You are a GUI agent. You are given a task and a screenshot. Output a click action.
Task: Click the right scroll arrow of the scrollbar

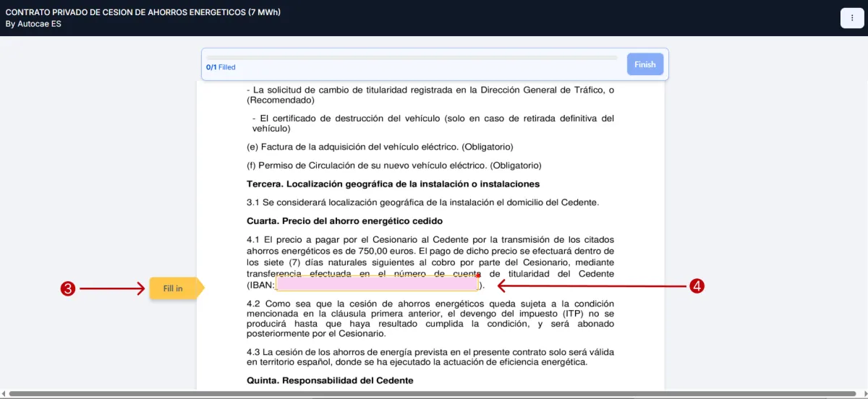click(x=864, y=394)
